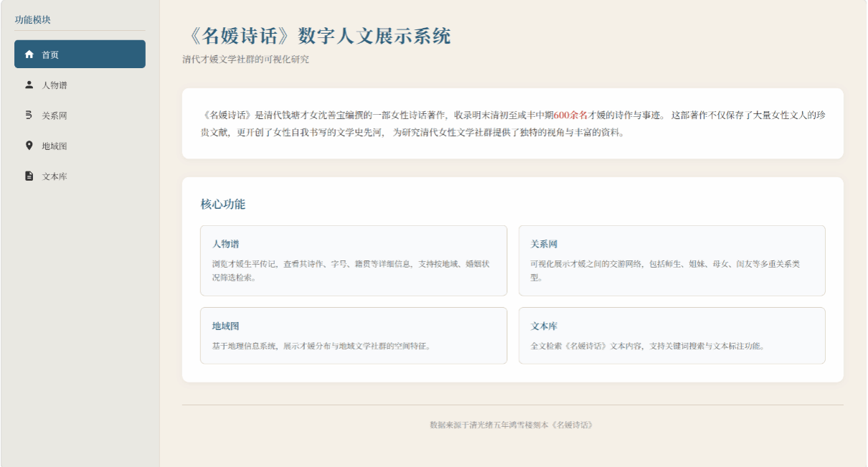The width and height of the screenshot is (868, 467).
Task: Click the highlighted 600余名 text
Action: pos(571,115)
